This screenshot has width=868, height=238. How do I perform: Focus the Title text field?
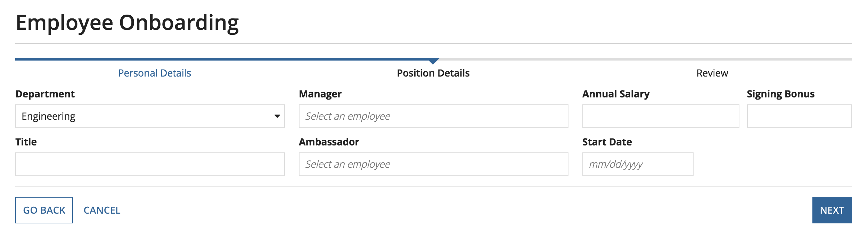click(x=150, y=164)
